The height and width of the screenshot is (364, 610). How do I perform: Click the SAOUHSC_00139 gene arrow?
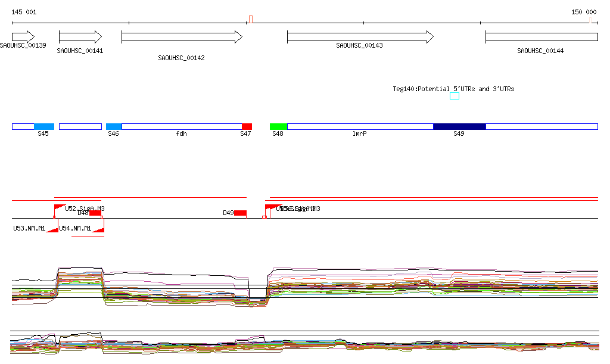pyautogui.click(x=23, y=37)
